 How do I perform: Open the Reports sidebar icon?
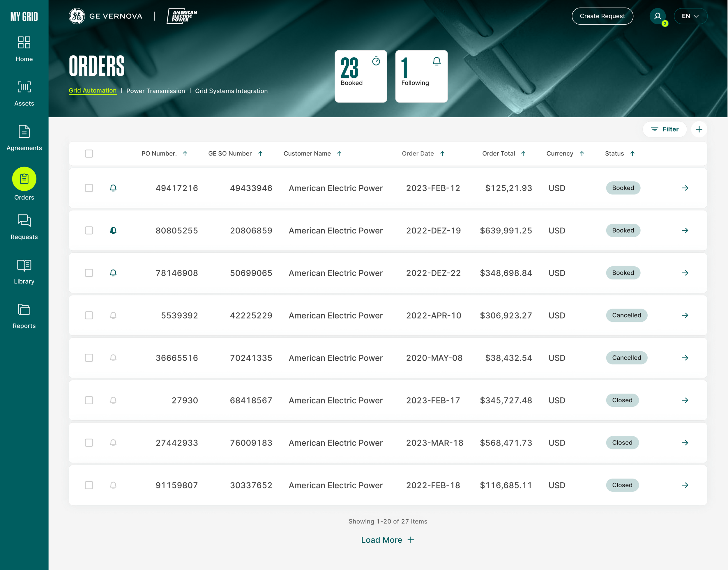tap(24, 310)
